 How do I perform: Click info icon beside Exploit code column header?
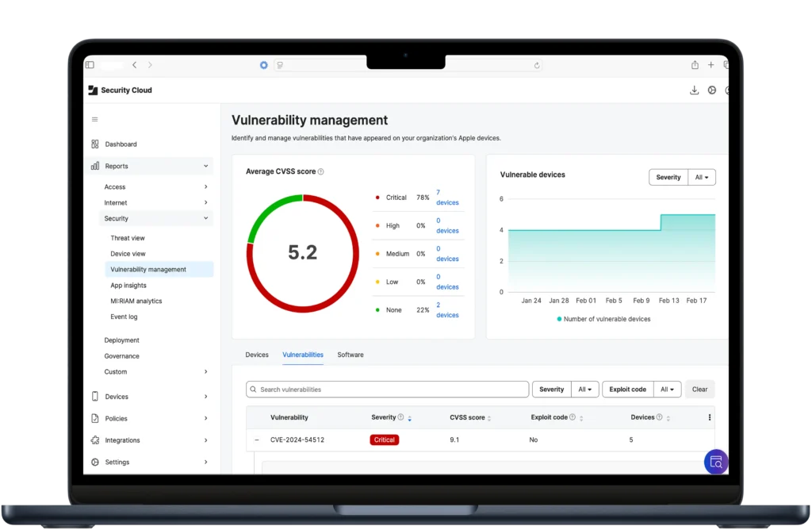tap(573, 417)
